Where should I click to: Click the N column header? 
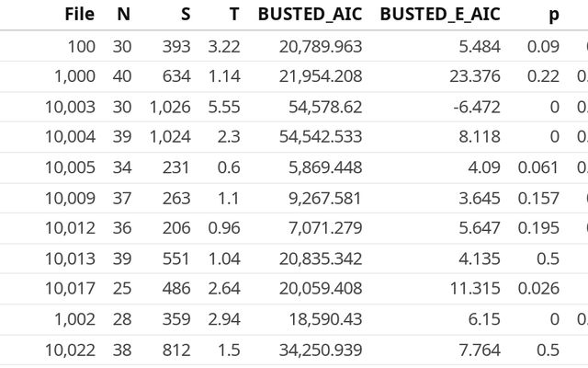(123, 14)
